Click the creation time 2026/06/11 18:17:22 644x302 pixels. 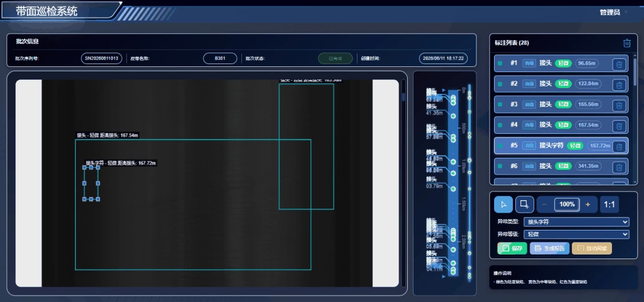click(x=443, y=58)
